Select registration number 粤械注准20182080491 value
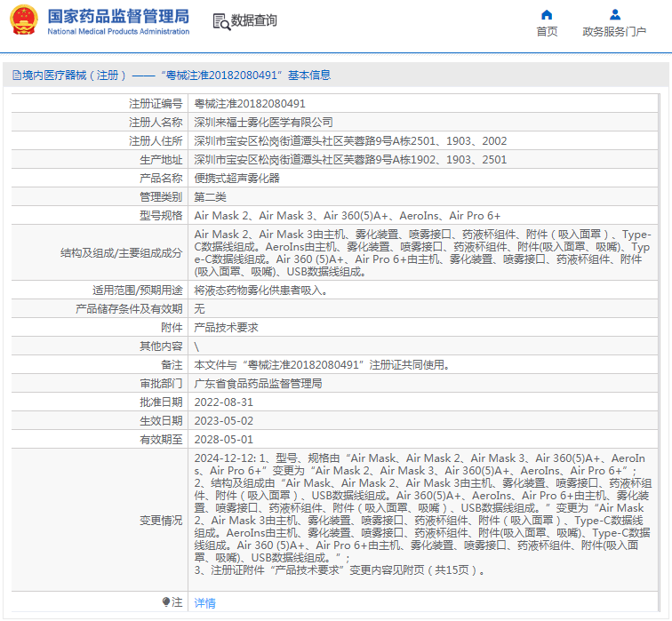This screenshot has height=621, width=672. coord(250,104)
